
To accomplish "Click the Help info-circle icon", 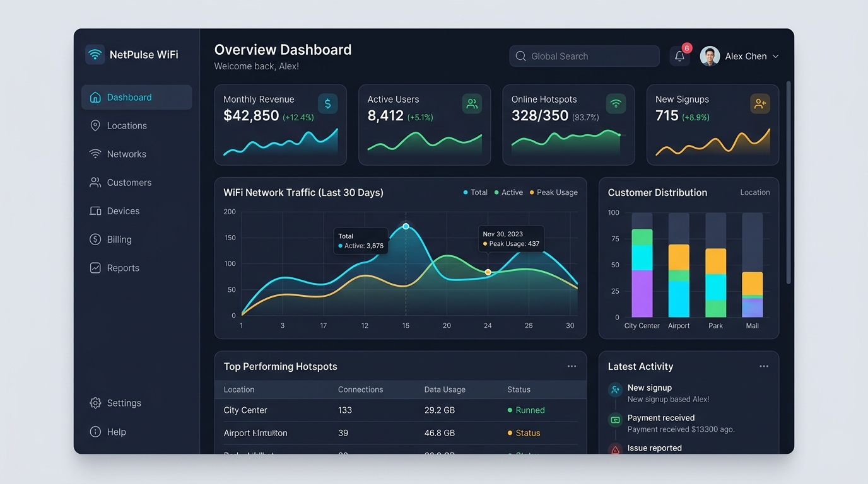I will pos(95,432).
